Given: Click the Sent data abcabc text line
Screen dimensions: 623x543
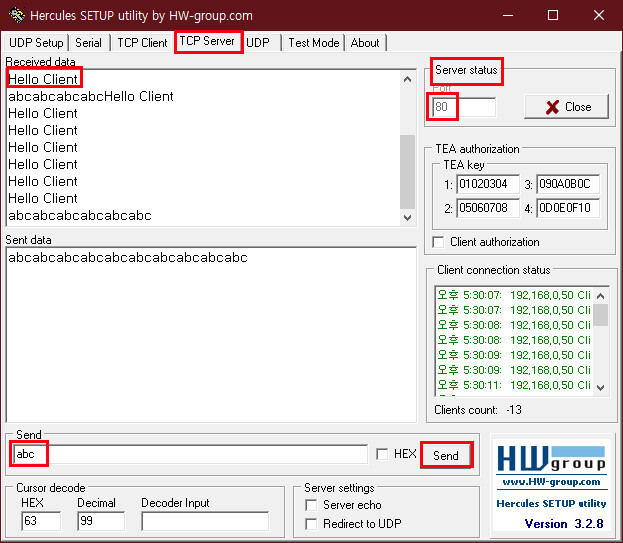Looking at the screenshot, I should 128,257.
